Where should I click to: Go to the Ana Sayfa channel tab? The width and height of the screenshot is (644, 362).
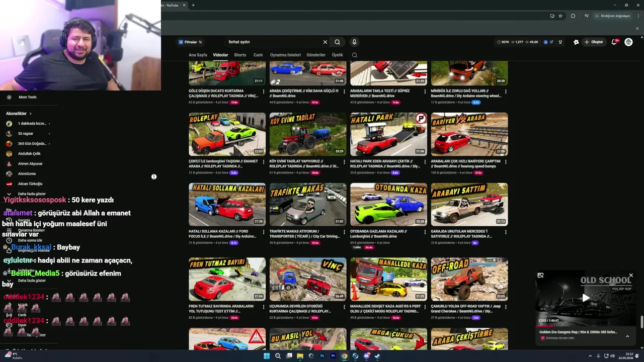(198, 55)
